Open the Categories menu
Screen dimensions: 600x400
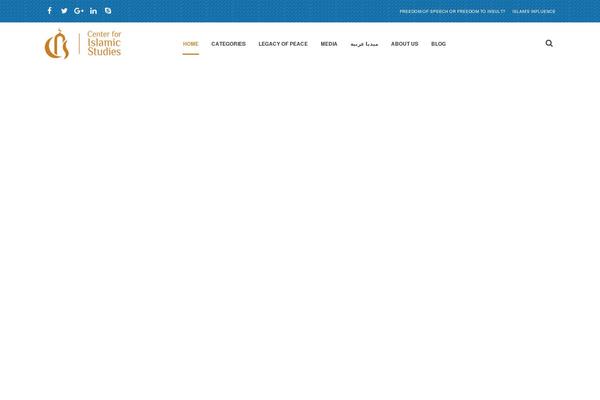pos(228,44)
